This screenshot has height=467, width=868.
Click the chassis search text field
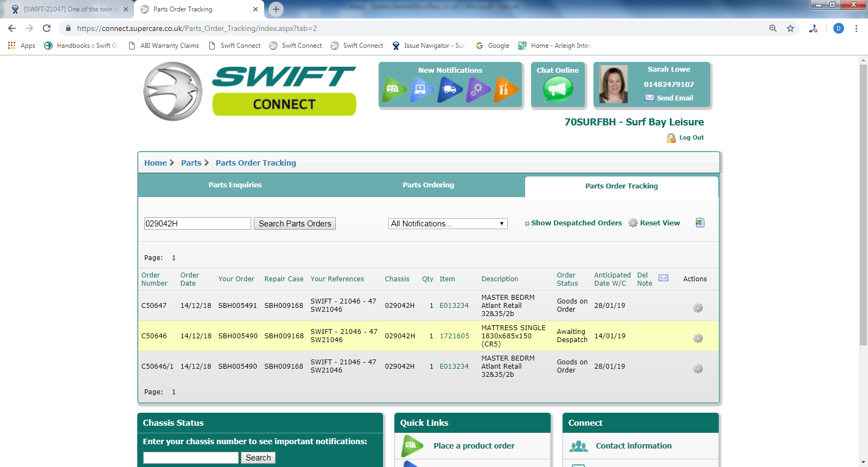pos(191,458)
